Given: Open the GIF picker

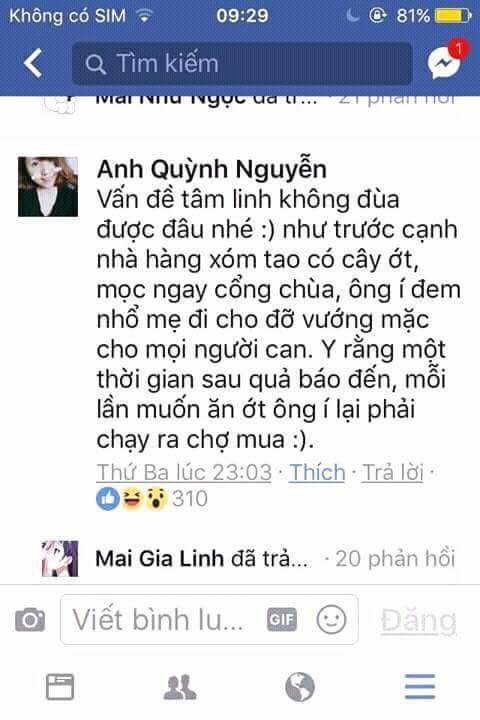Looking at the screenshot, I should (x=282, y=620).
